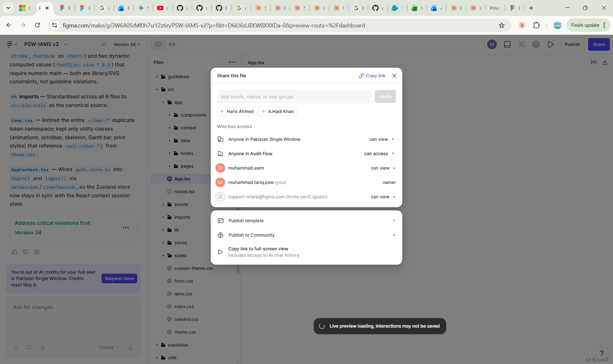Click the thumbs up feedback icon
The width and height of the screenshot is (613, 364).
(14, 252)
